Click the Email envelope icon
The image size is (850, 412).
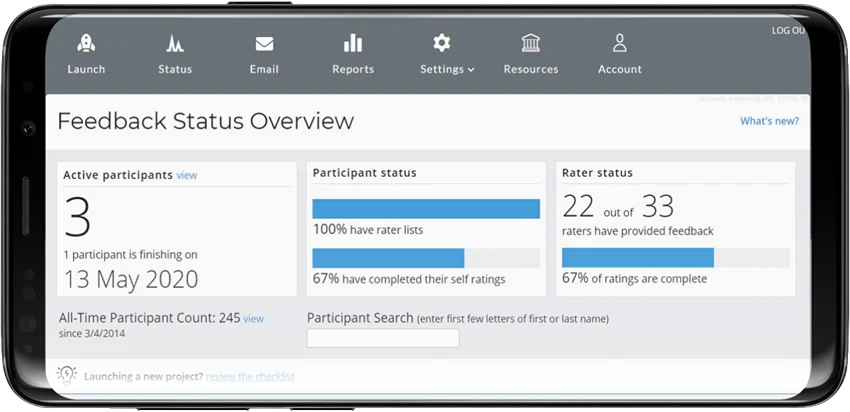pos(264,43)
